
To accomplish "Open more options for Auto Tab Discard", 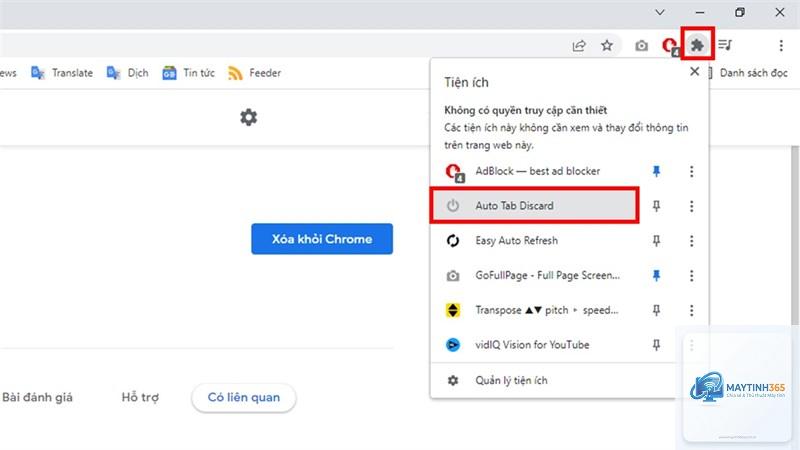I will pyautogui.click(x=691, y=206).
